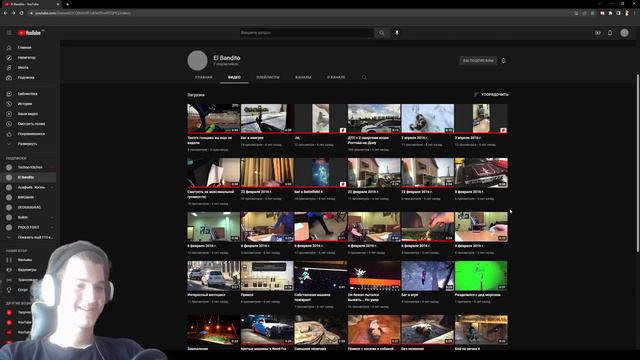Open the night street lights thumbnail video

pyautogui.click(x=213, y=330)
